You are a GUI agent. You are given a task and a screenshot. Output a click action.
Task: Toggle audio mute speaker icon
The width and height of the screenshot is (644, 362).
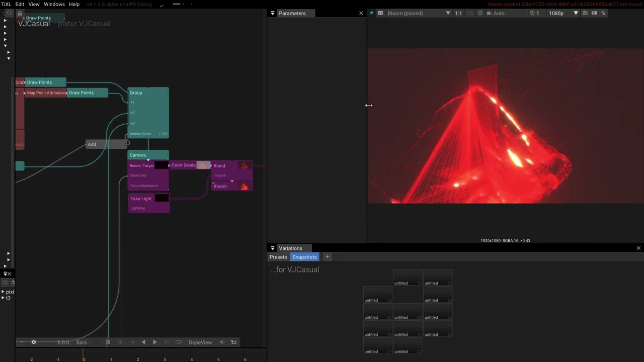(x=222, y=342)
